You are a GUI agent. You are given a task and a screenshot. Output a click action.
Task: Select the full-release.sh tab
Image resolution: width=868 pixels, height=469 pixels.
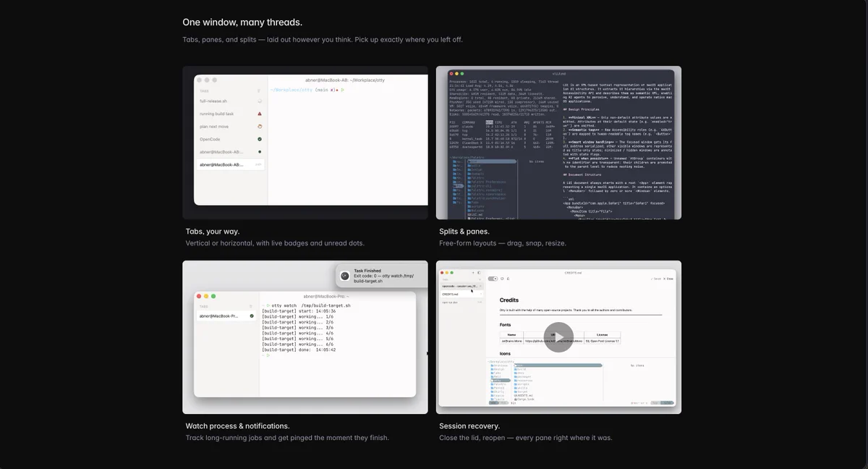tap(231, 101)
